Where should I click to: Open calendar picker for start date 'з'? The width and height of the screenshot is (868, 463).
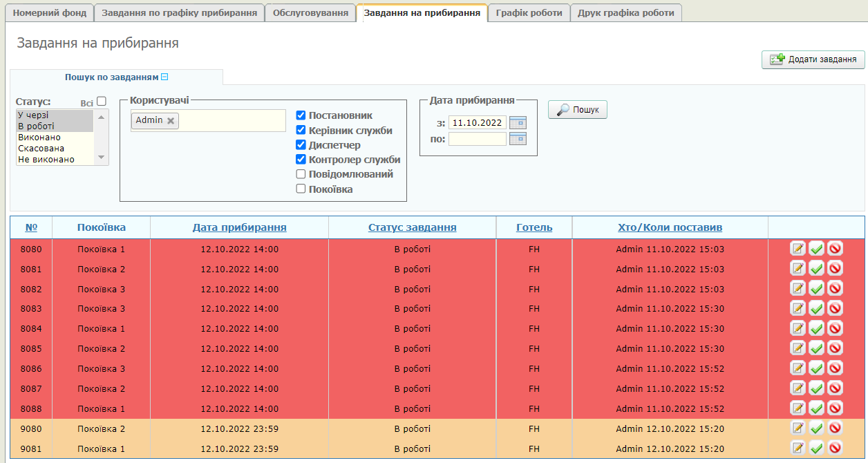(x=518, y=123)
